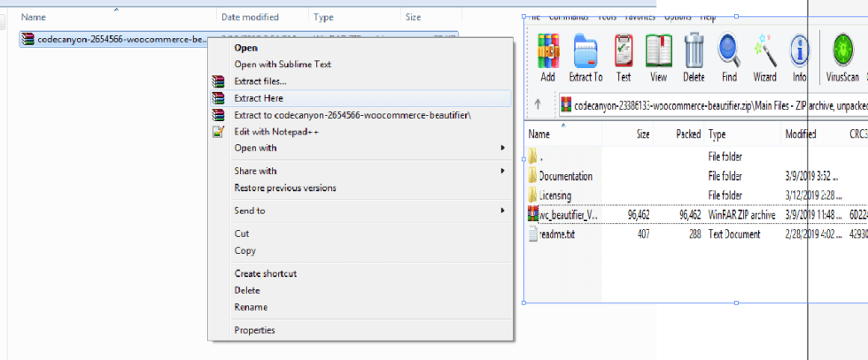Image resolution: width=868 pixels, height=360 pixels.
Task: Choose Edit with Notepad++
Action: pos(276,132)
